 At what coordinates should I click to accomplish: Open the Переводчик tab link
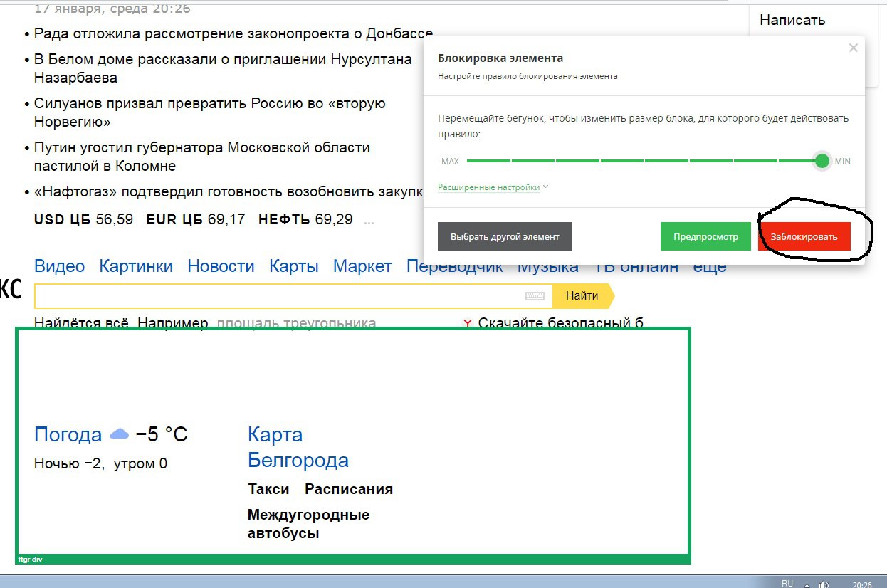[x=454, y=268]
